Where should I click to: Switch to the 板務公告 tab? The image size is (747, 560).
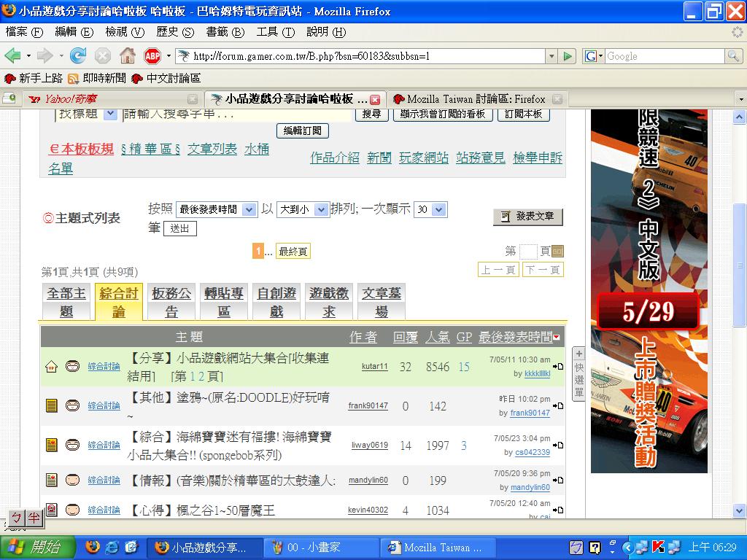pyautogui.click(x=171, y=302)
